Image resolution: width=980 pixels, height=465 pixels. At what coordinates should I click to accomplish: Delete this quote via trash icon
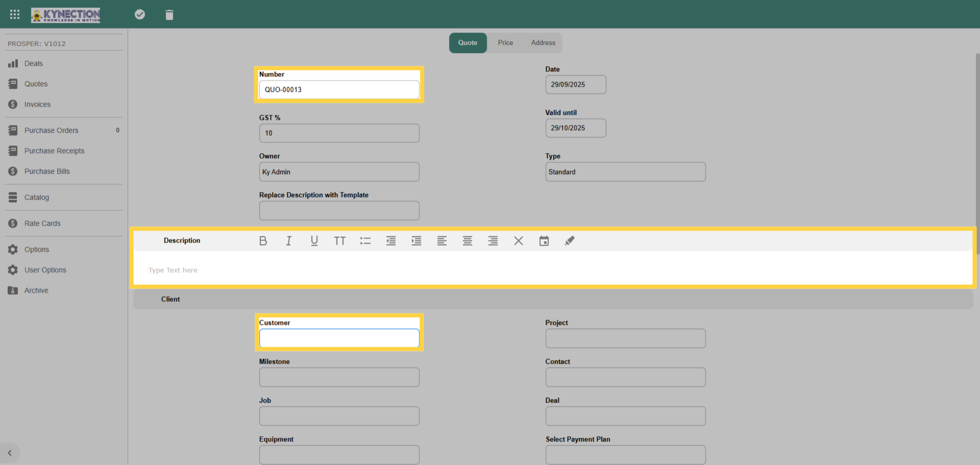point(169,15)
